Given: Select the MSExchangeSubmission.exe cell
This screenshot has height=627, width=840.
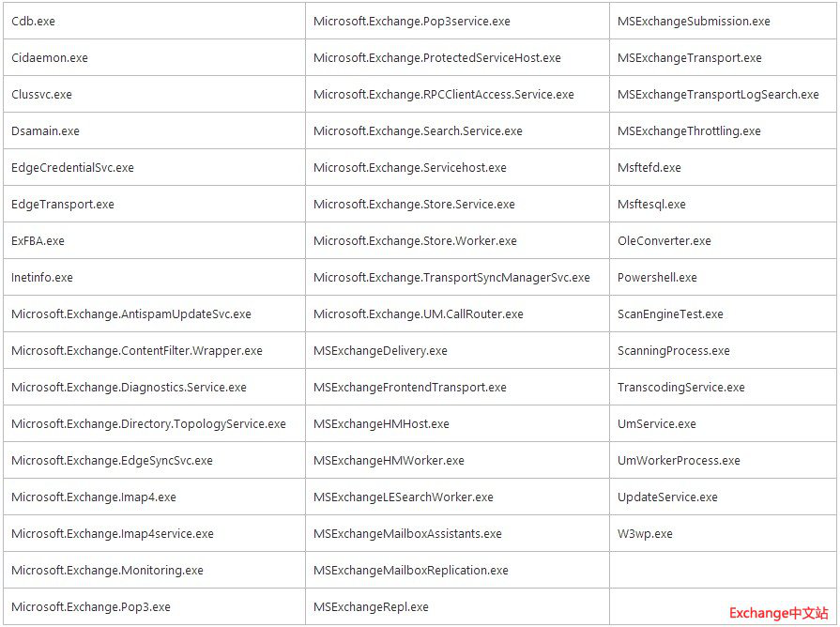Looking at the screenshot, I should click(693, 21).
